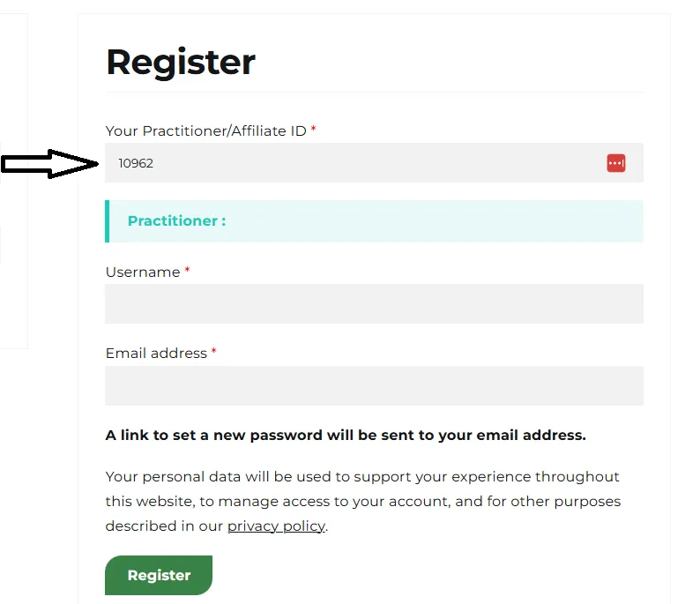
Task: Click the Your Practitioner/Affiliate ID label
Action: click(x=205, y=130)
